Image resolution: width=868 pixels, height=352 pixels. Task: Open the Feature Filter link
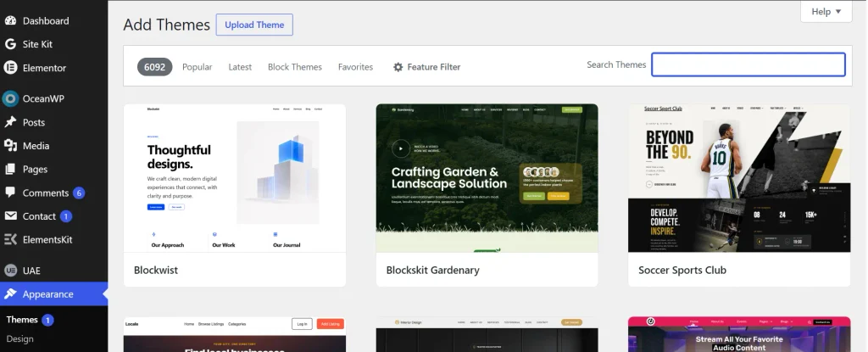427,66
